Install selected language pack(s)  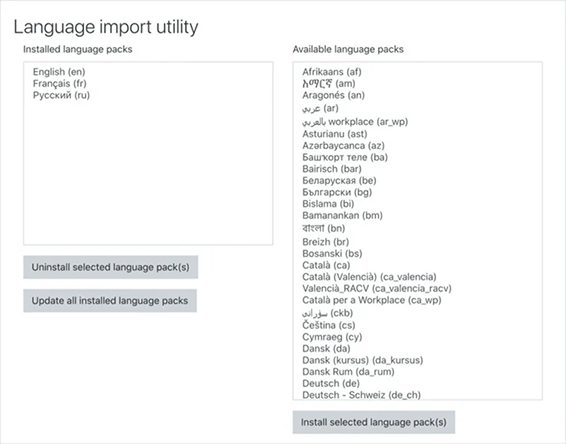pos(374,422)
